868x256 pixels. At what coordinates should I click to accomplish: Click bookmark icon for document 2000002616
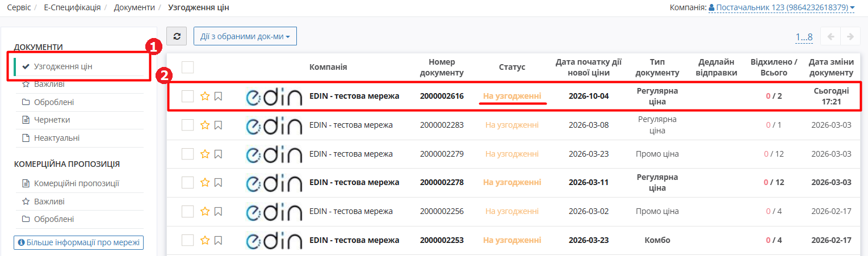(x=218, y=96)
